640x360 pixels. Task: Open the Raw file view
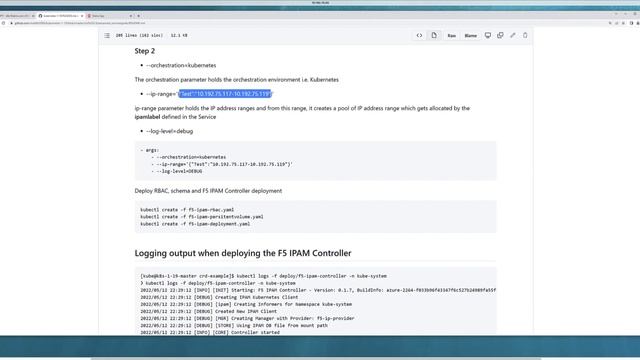[451, 36]
